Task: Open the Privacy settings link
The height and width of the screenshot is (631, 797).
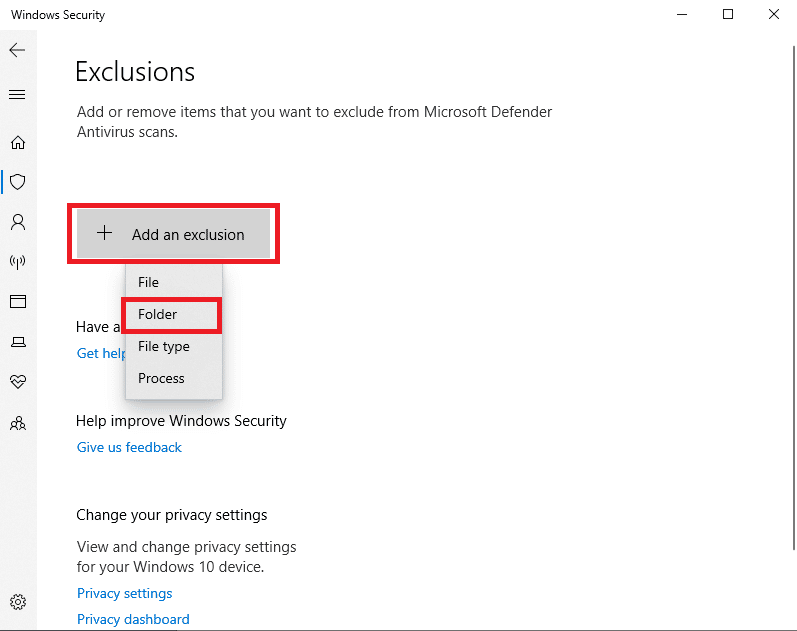Action: point(125,593)
